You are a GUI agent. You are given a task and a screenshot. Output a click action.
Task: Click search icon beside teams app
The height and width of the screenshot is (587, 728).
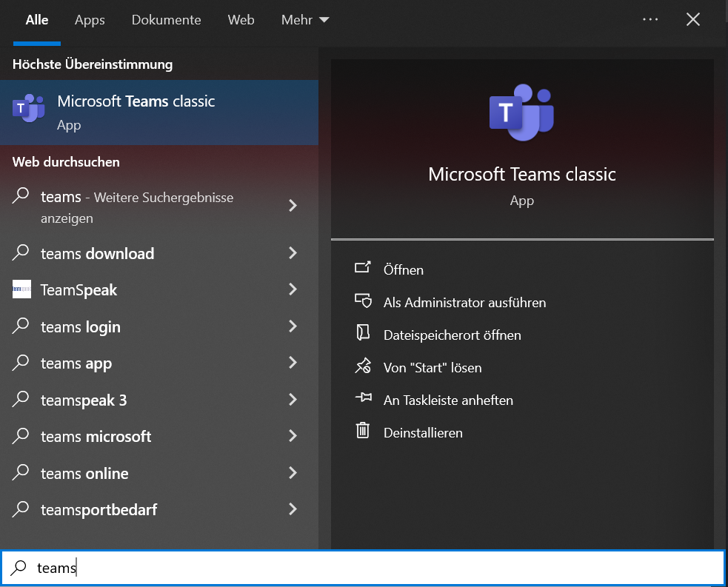[x=21, y=363]
